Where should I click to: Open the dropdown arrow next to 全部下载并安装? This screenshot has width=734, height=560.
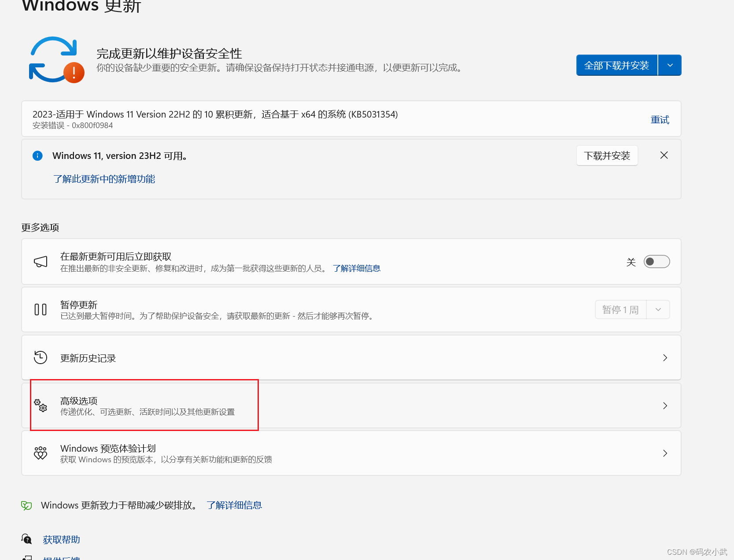click(670, 65)
